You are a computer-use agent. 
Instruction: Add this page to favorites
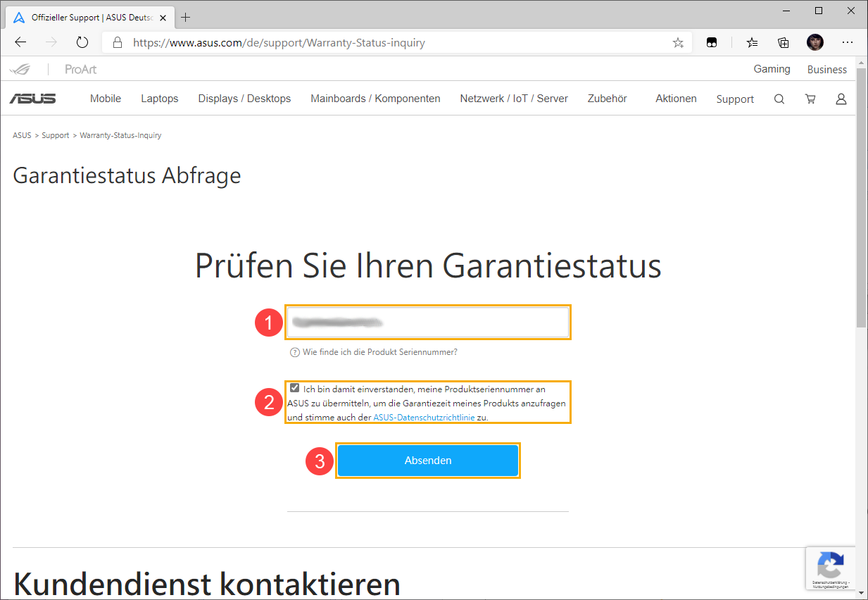(678, 42)
